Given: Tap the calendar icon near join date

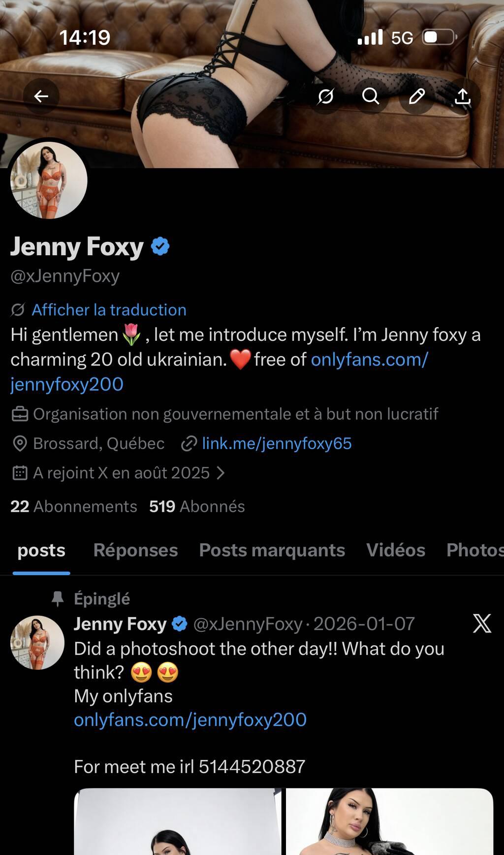Looking at the screenshot, I should pos(20,473).
